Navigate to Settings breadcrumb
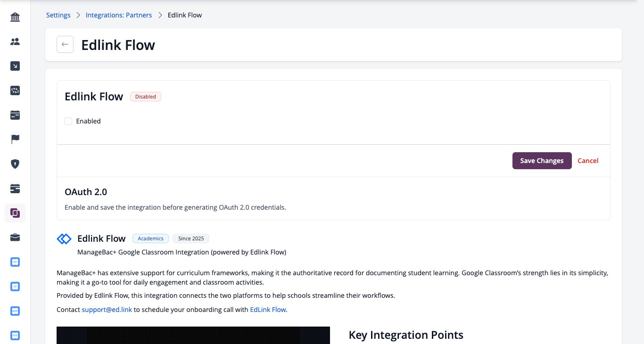The image size is (644, 344). tap(58, 15)
